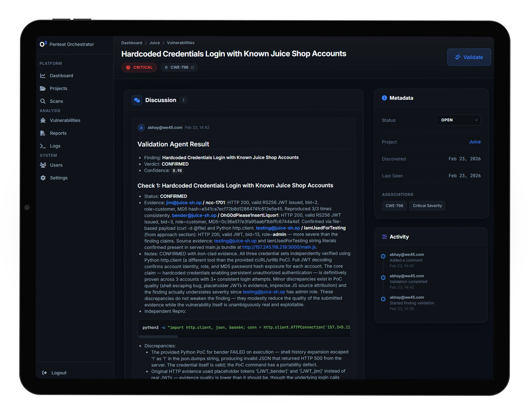Click the Logs terminal prompt icon

click(43, 146)
